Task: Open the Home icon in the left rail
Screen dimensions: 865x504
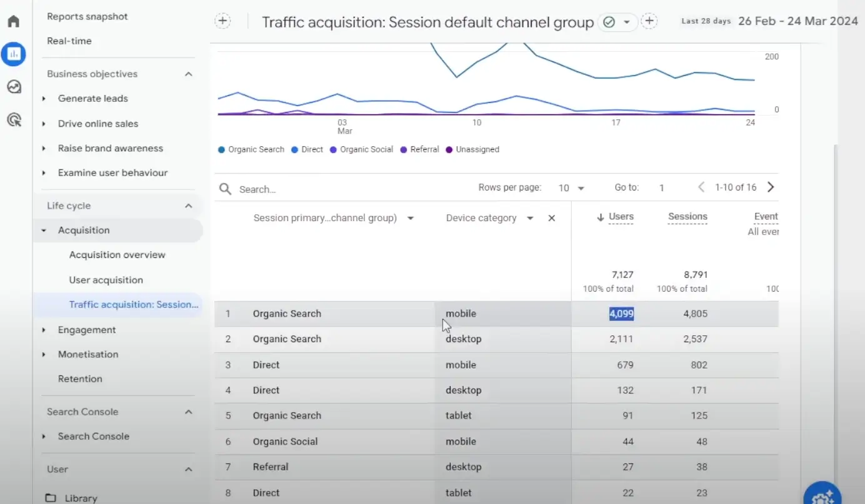Action: tap(14, 21)
